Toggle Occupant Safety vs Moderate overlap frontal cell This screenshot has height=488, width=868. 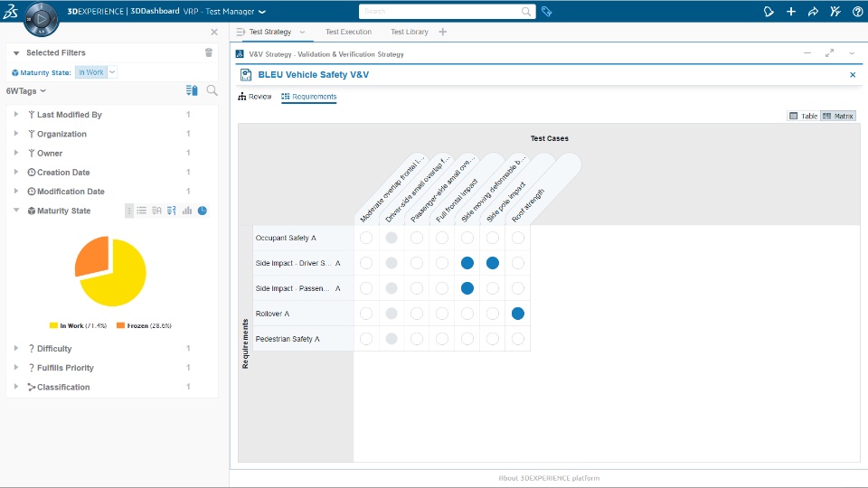click(x=366, y=238)
